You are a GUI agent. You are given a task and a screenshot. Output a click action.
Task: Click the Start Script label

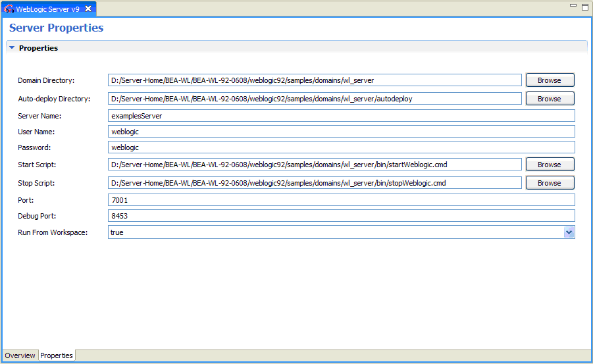click(x=37, y=165)
